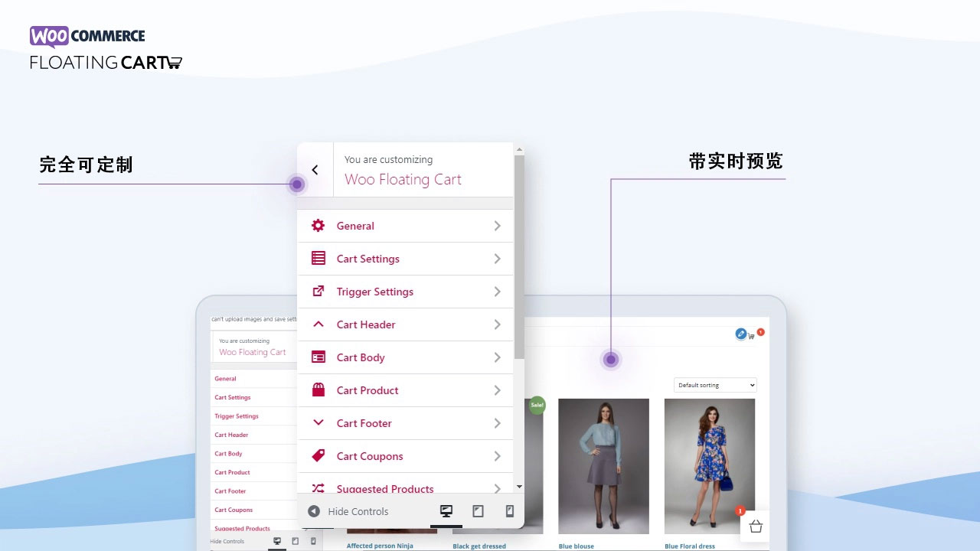Click the Blue Floral dress product thumbnail
The width and height of the screenshot is (980, 551).
tap(709, 465)
